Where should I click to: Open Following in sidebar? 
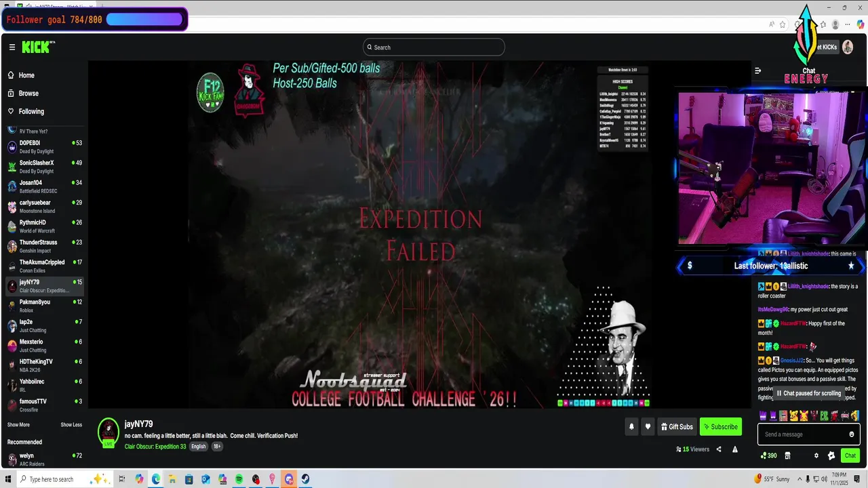[31, 112]
